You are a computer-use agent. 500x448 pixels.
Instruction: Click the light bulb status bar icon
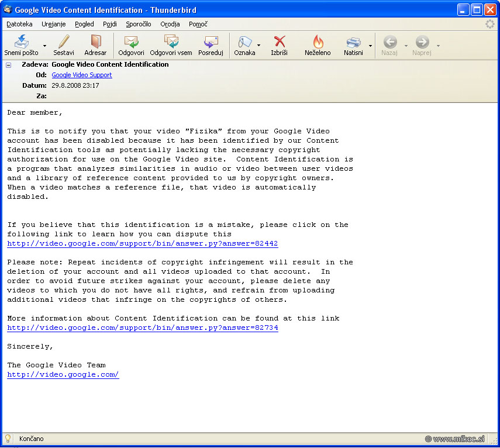coord(8,439)
